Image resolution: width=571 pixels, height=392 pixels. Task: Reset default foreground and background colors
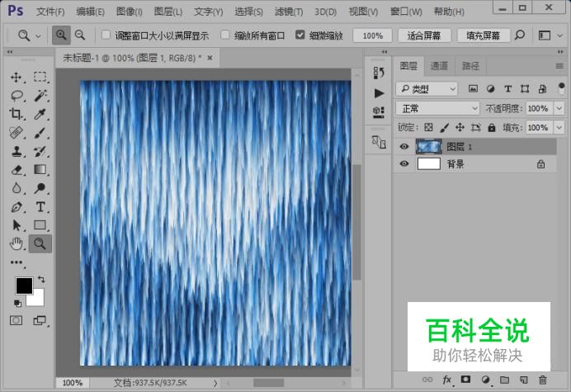17,303
